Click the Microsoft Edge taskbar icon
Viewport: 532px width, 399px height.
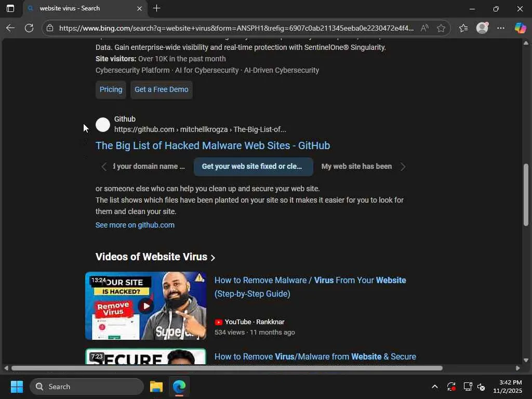(179, 387)
